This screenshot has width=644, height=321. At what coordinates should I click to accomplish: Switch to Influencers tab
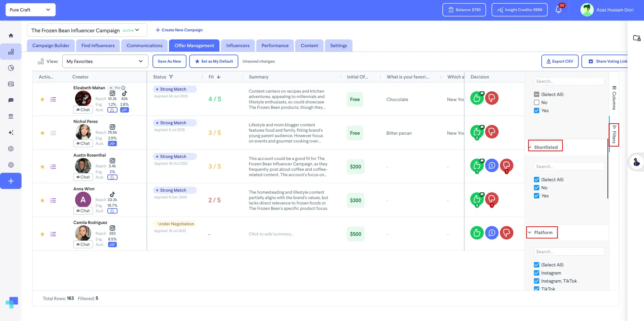238,45
